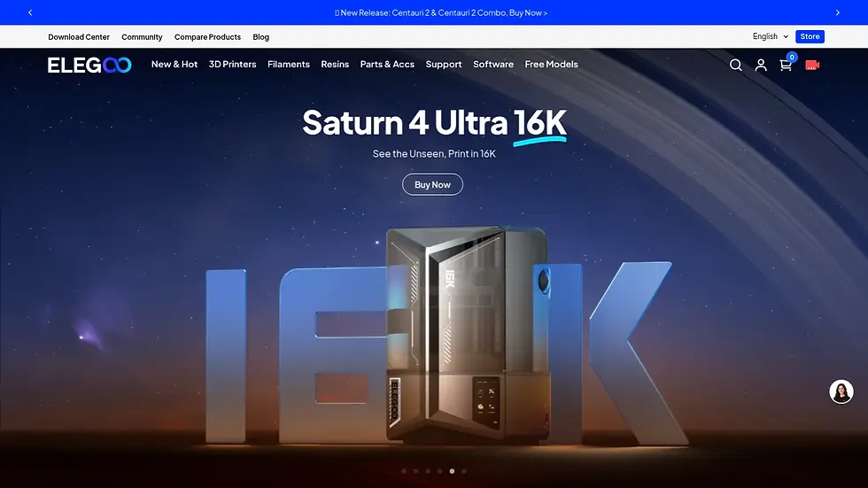
Task: Select the third carousel slide dot
Action: [x=428, y=471]
